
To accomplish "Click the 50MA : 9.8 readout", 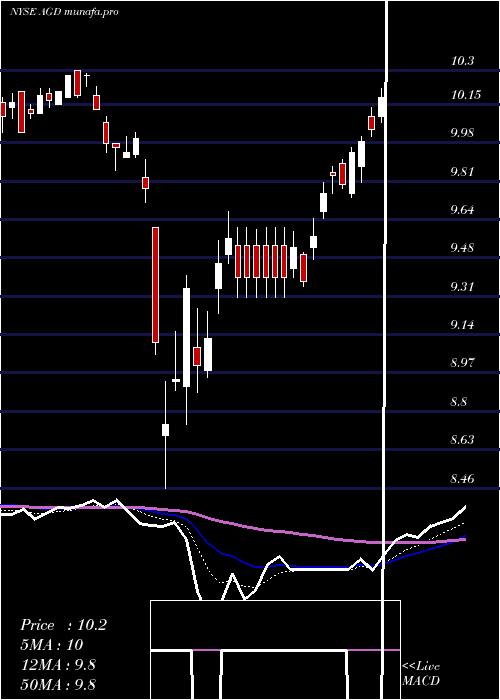I will point(58,684).
